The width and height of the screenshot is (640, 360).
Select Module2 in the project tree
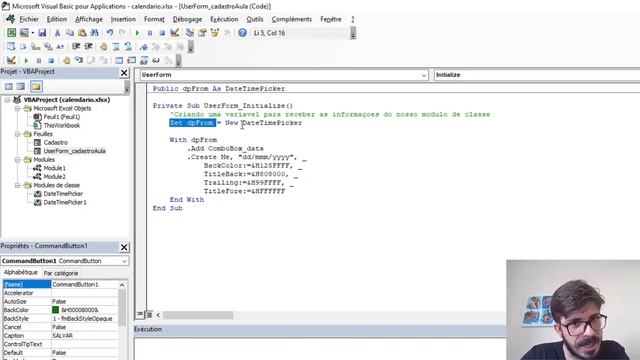pyautogui.click(x=54, y=177)
